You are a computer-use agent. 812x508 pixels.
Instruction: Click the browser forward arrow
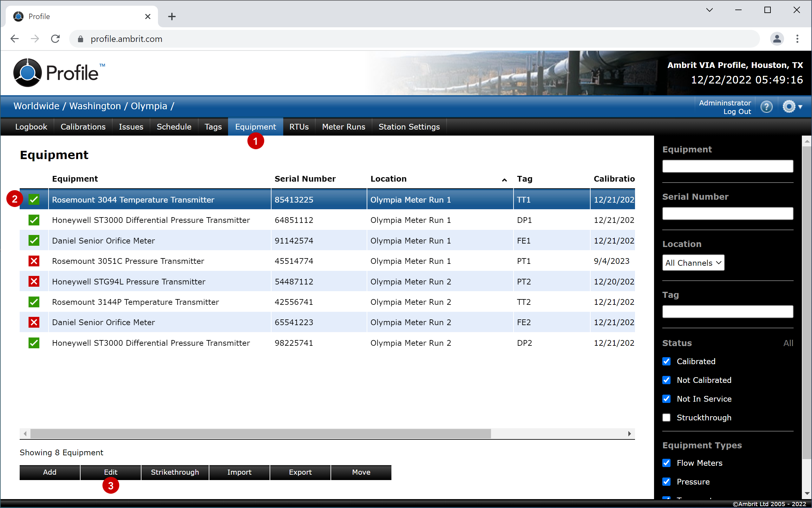[x=35, y=39]
